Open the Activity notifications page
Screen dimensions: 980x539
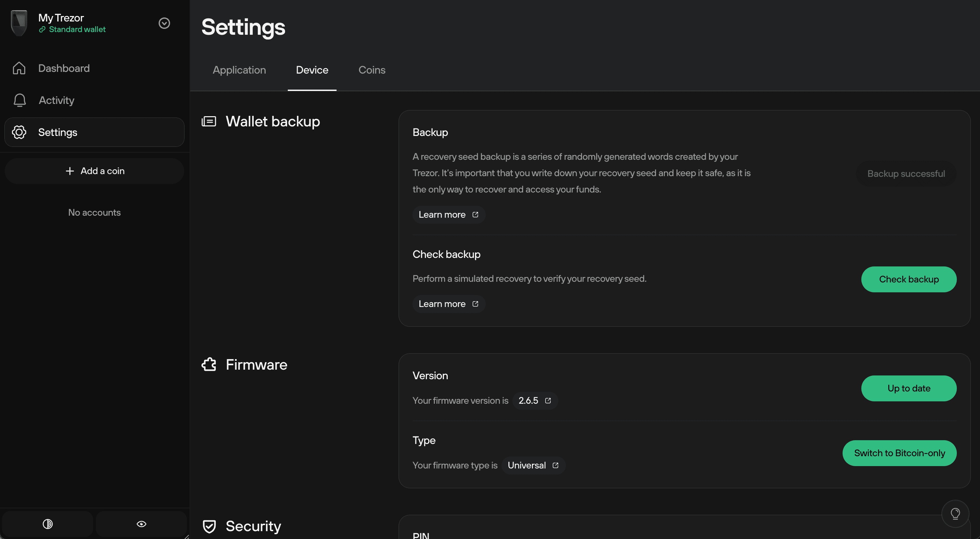56,101
